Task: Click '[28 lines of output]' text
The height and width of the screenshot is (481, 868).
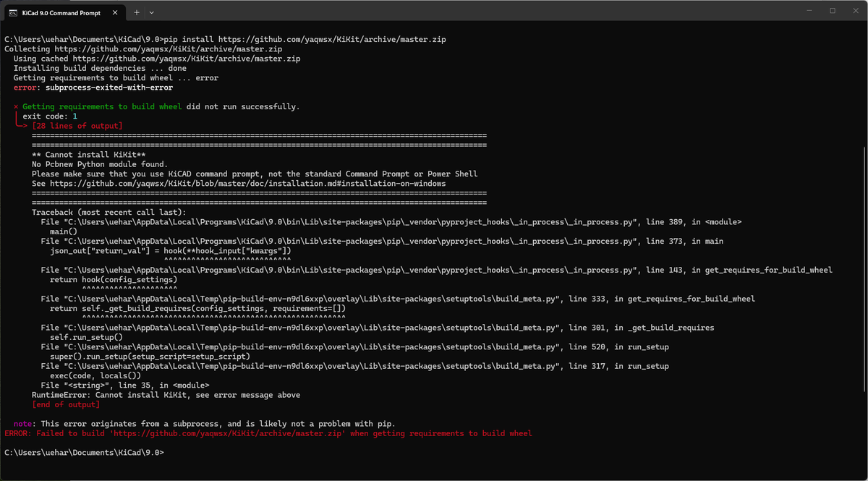Action: pos(77,126)
